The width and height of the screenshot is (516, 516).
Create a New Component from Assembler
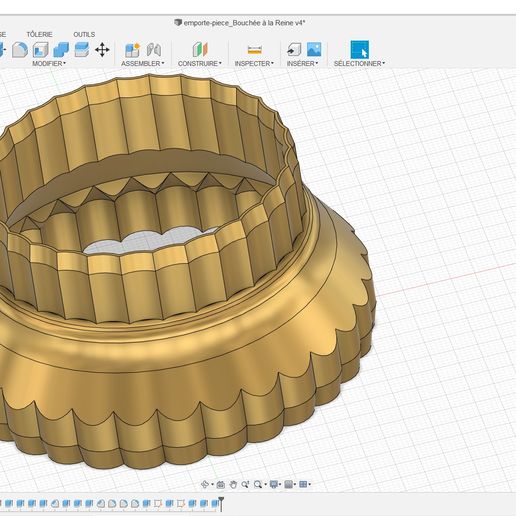click(x=132, y=50)
